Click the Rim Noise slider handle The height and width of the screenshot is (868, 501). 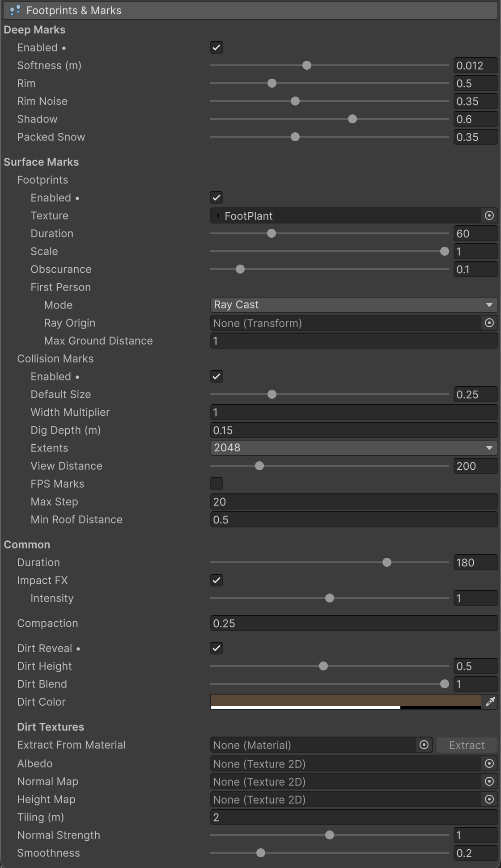[295, 101]
